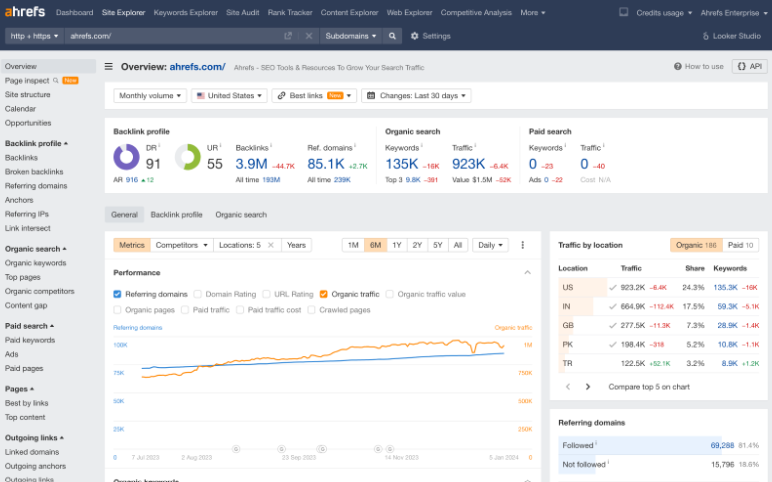Open Top pages in sidebar
772x482 pixels.
click(23, 277)
